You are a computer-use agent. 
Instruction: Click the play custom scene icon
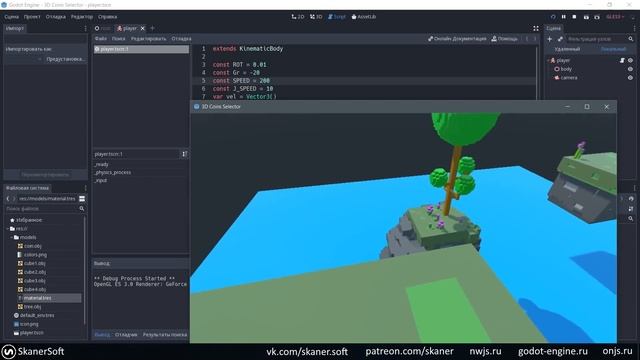[x=597, y=17]
